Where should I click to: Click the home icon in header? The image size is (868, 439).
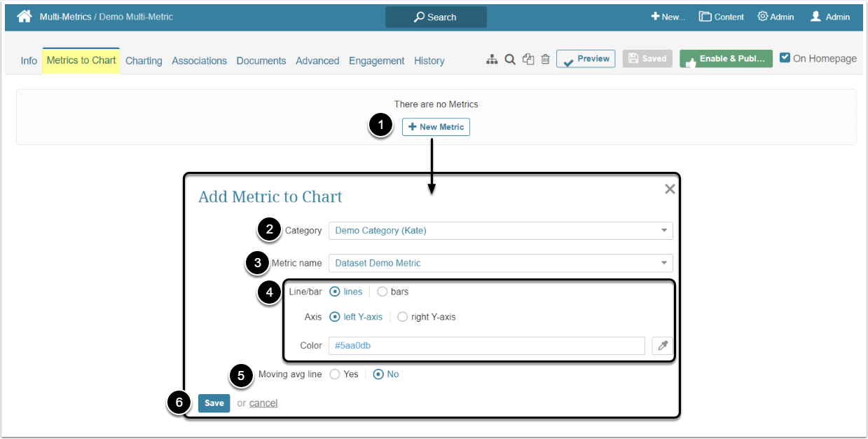coord(25,16)
